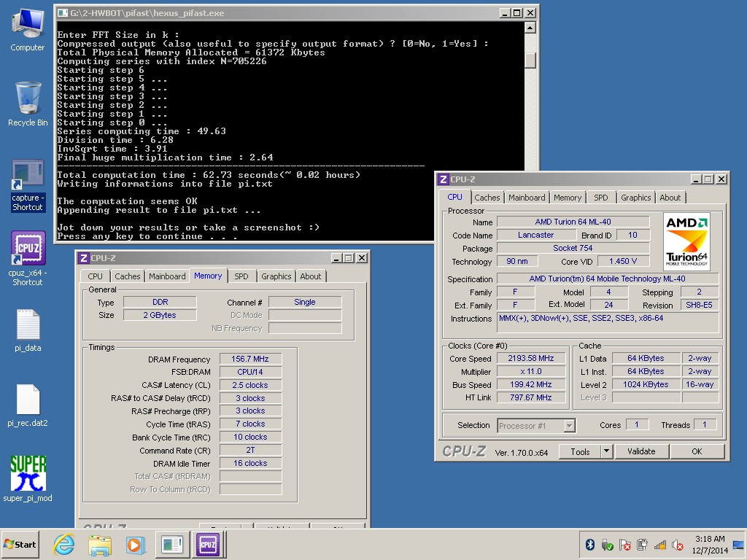Viewport: 747px width, 560px height.
Task: Click the console scrollbar up arrow
Action: [x=530, y=28]
